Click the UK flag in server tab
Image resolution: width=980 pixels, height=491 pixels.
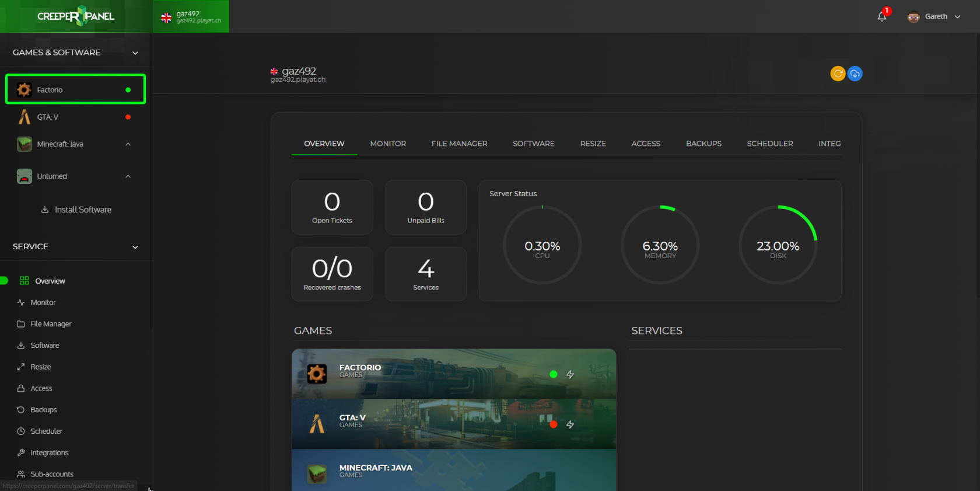(x=166, y=18)
